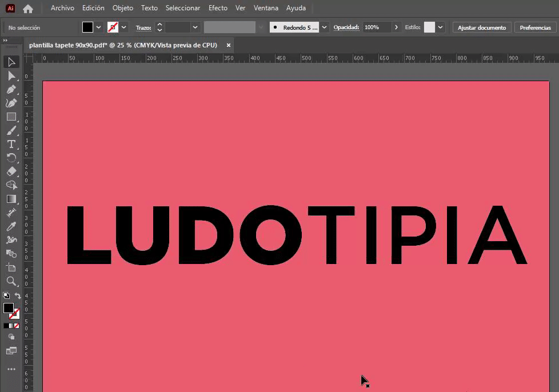Open the Efecto menu
This screenshot has width=559, height=392.
pyautogui.click(x=218, y=8)
